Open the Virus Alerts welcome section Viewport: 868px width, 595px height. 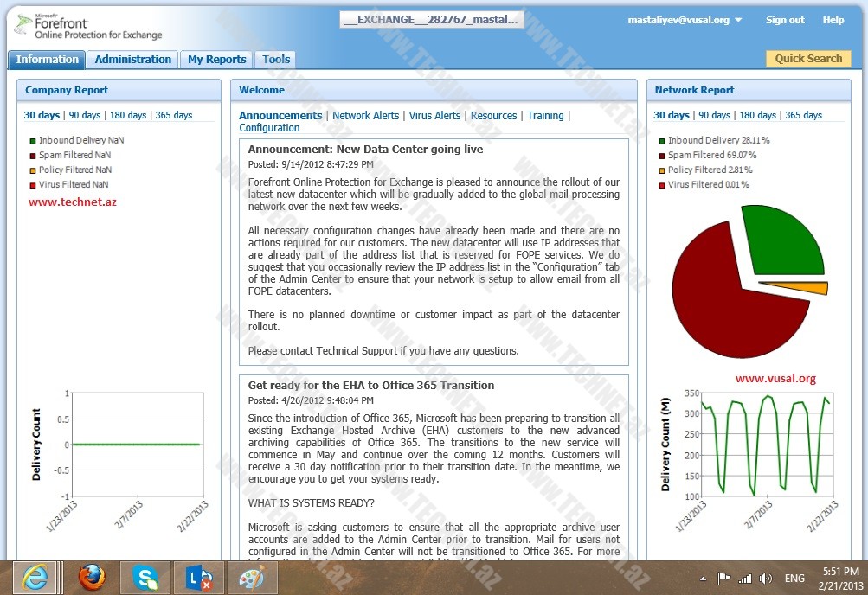tap(434, 116)
